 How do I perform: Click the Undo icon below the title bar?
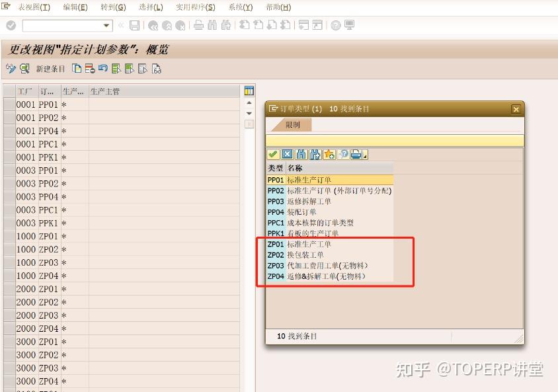(104, 68)
